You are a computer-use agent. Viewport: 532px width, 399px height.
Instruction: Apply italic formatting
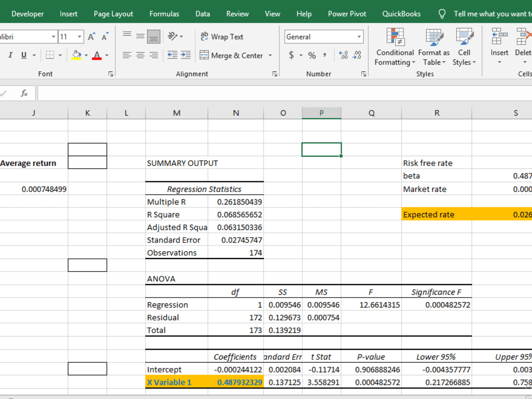[10, 55]
